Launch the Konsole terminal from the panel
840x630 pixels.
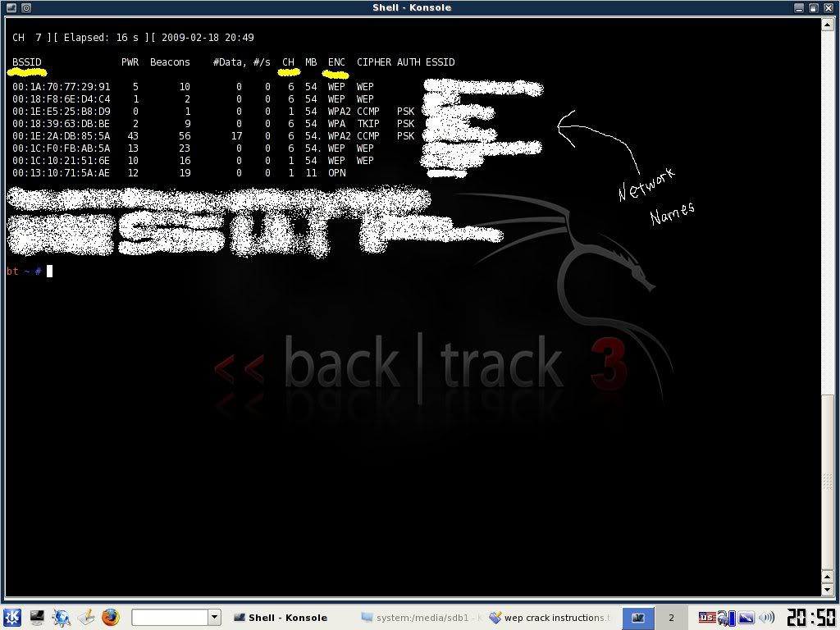[x=37, y=617]
